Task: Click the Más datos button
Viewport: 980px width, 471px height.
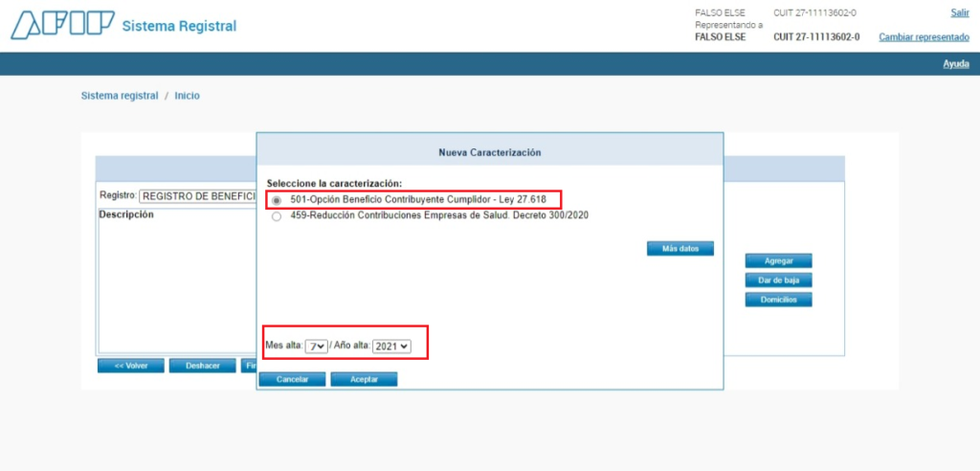Action: coord(680,248)
